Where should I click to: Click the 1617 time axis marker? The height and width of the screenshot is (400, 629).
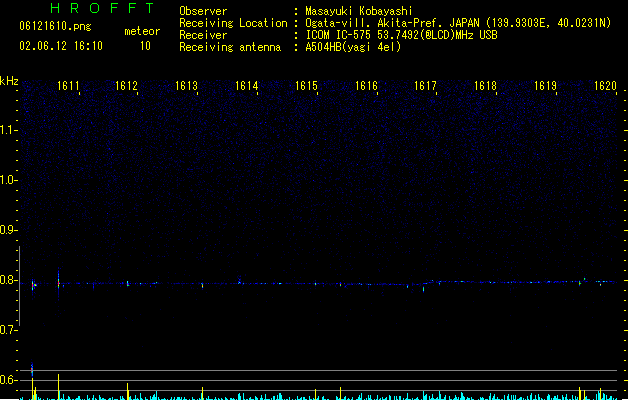425,86
